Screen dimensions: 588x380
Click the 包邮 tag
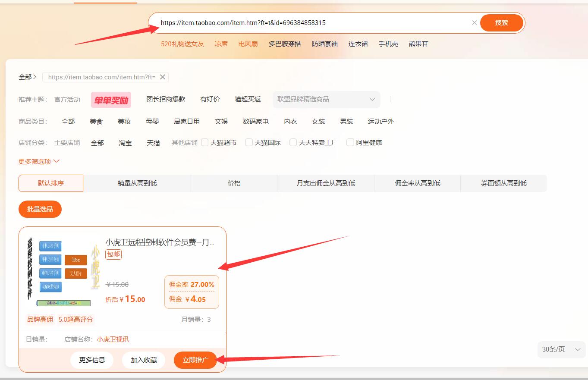click(x=113, y=254)
